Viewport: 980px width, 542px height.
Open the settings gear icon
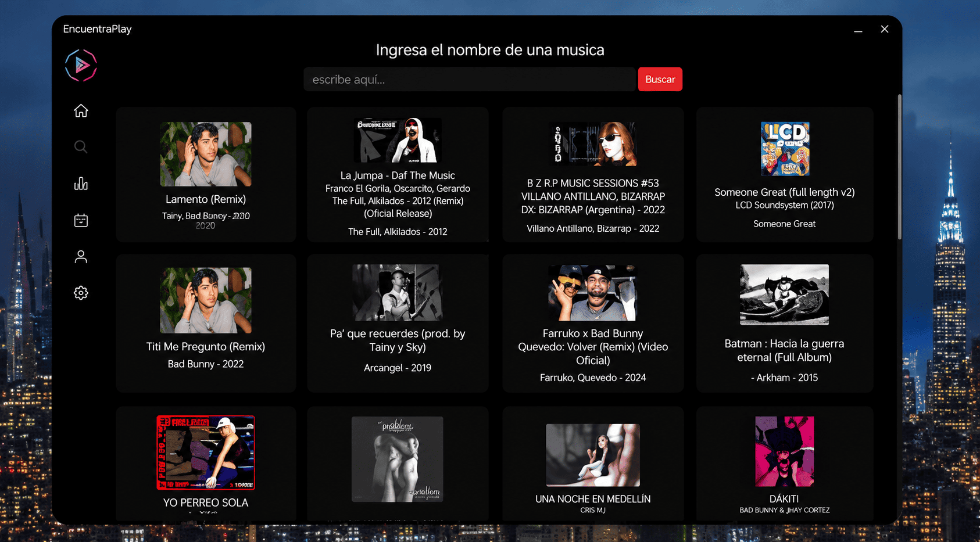point(81,293)
